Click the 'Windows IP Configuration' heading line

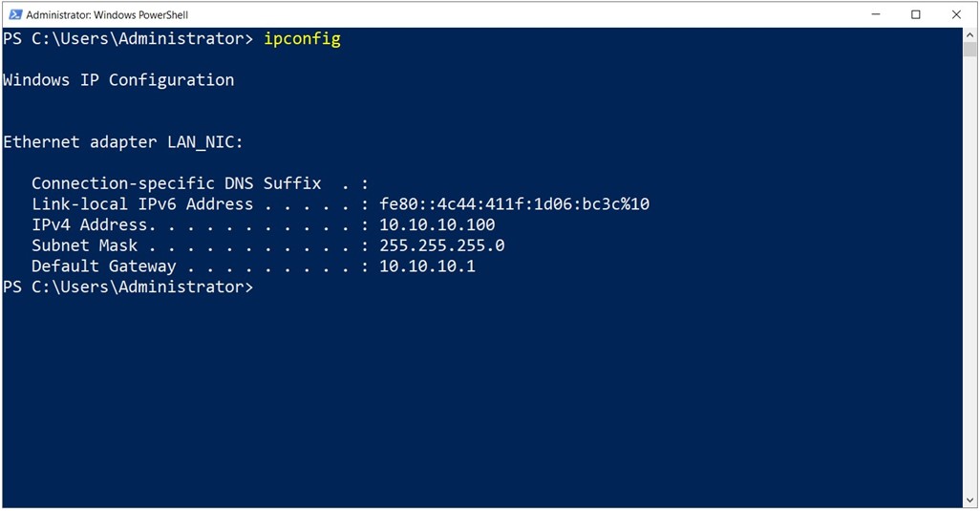pyautogui.click(x=118, y=80)
